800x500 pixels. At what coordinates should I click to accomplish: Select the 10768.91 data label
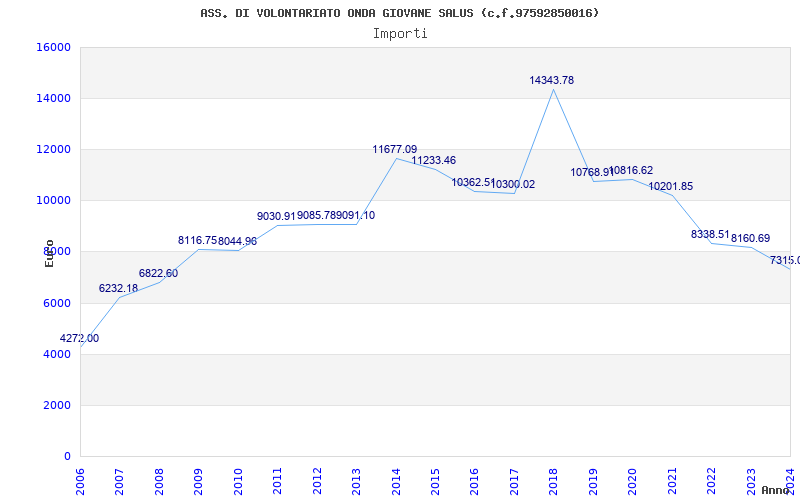(592, 172)
